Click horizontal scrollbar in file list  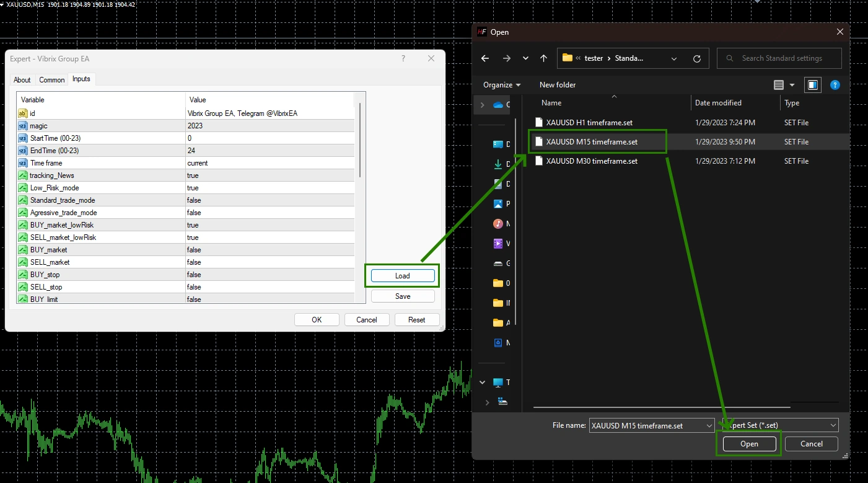coord(661,407)
